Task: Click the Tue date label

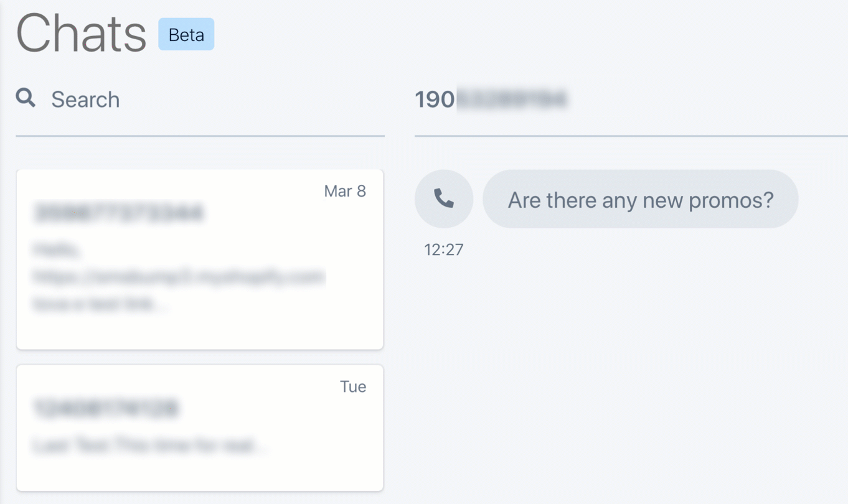Action: [x=353, y=386]
